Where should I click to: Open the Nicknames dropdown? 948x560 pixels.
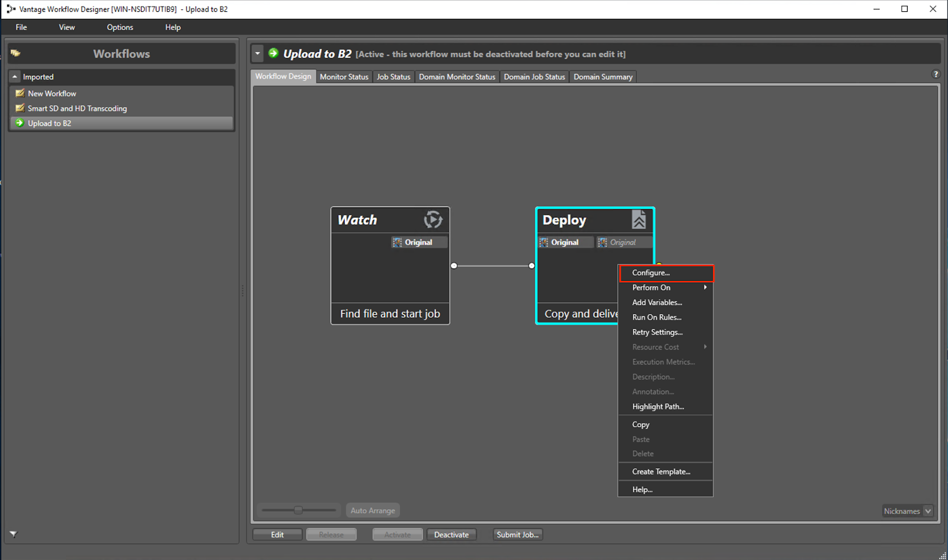(928, 511)
